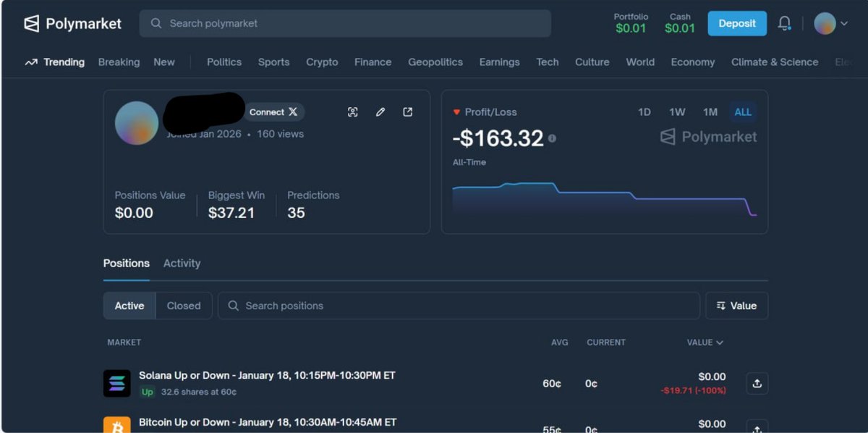868x433 pixels.
Task: Click the 160 views text
Action: tap(281, 134)
